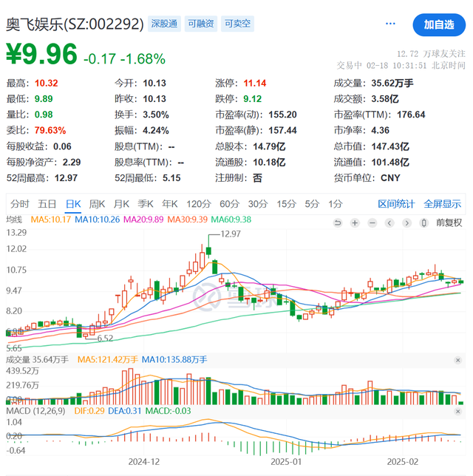Switch to the 分时 chart tab
473x476 pixels.
tap(20, 204)
